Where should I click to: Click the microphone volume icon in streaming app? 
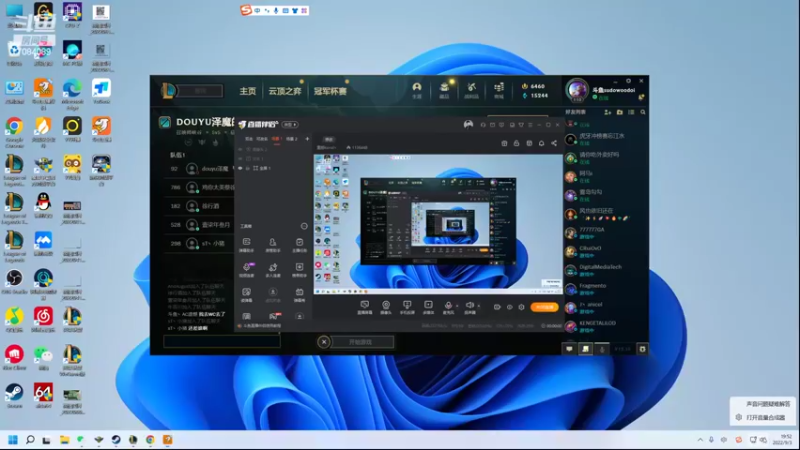coord(448,306)
